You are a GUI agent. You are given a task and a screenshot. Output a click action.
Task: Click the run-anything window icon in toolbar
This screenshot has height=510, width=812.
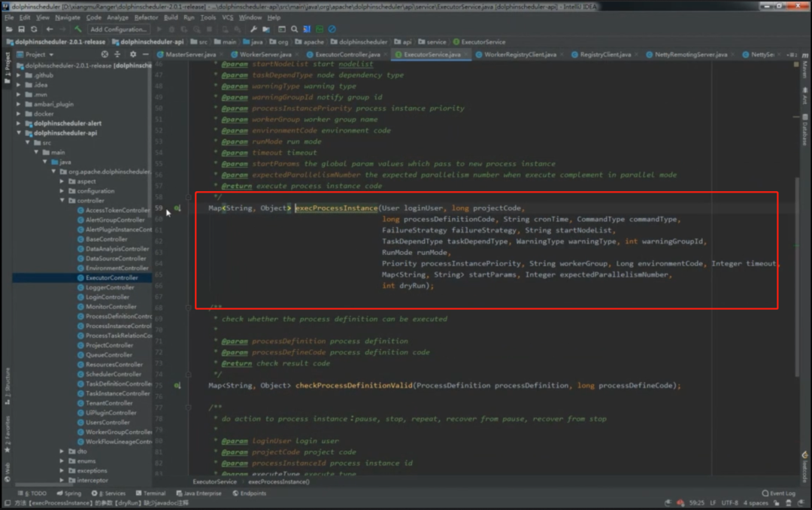pos(282,29)
